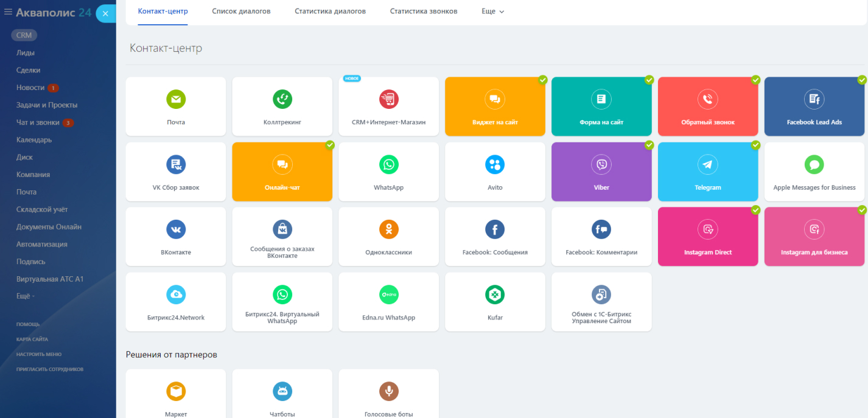Open the WhatsApp channel icon
This screenshot has height=418, width=868.
[x=388, y=164]
